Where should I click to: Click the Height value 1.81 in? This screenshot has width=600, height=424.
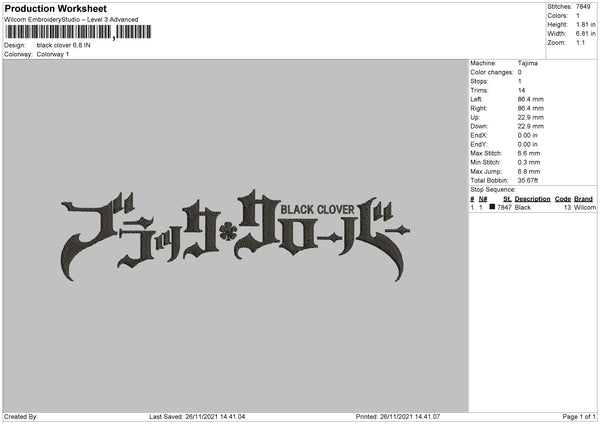tap(585, 24)
